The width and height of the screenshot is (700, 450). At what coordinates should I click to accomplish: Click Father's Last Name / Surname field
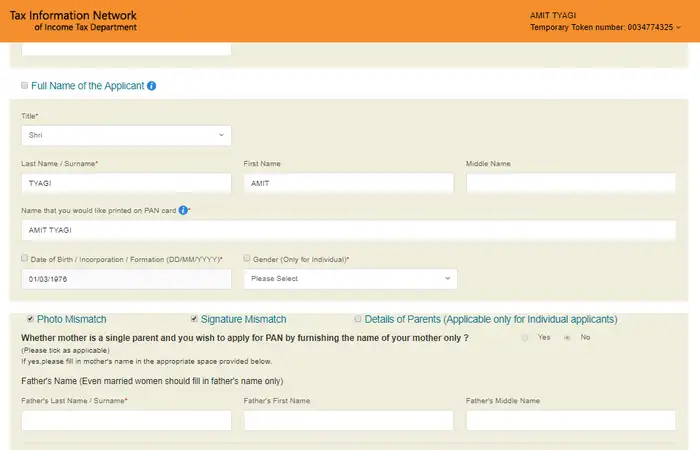[x=126, y=420]
